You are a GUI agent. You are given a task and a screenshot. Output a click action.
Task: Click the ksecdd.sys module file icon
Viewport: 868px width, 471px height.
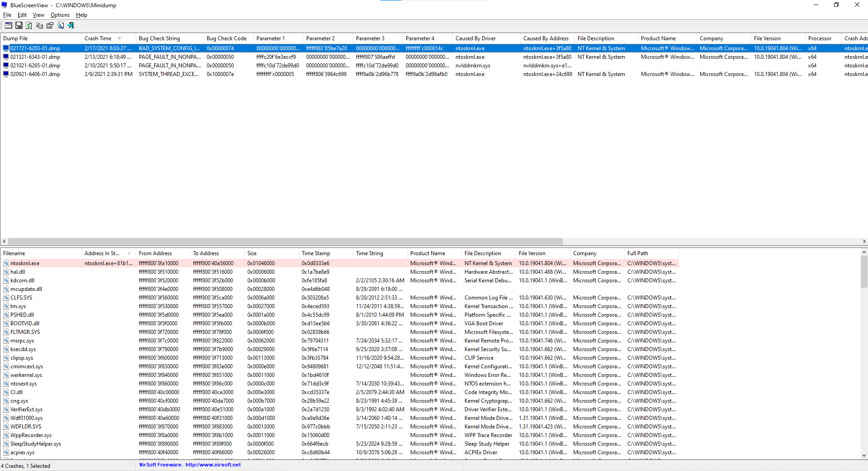click(x=6, y=349)
